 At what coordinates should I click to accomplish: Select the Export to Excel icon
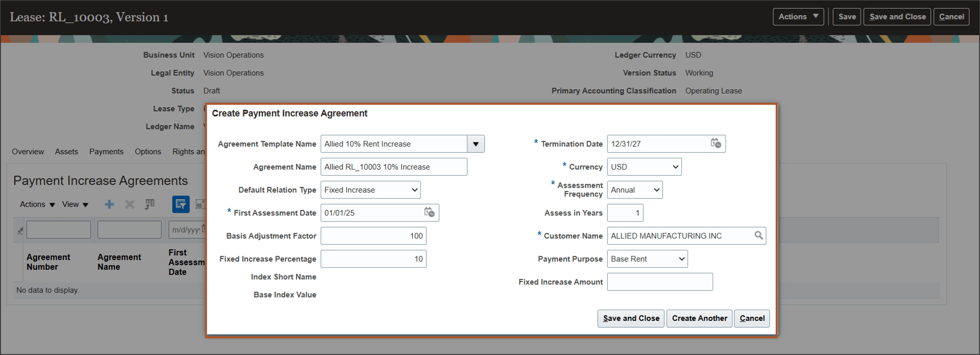coord(149,204)
